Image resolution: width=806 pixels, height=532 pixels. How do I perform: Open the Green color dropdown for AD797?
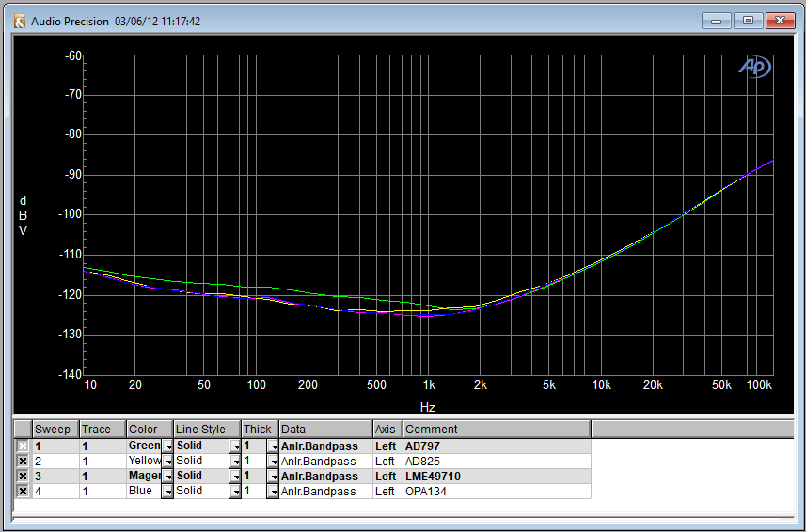point(167,446)
